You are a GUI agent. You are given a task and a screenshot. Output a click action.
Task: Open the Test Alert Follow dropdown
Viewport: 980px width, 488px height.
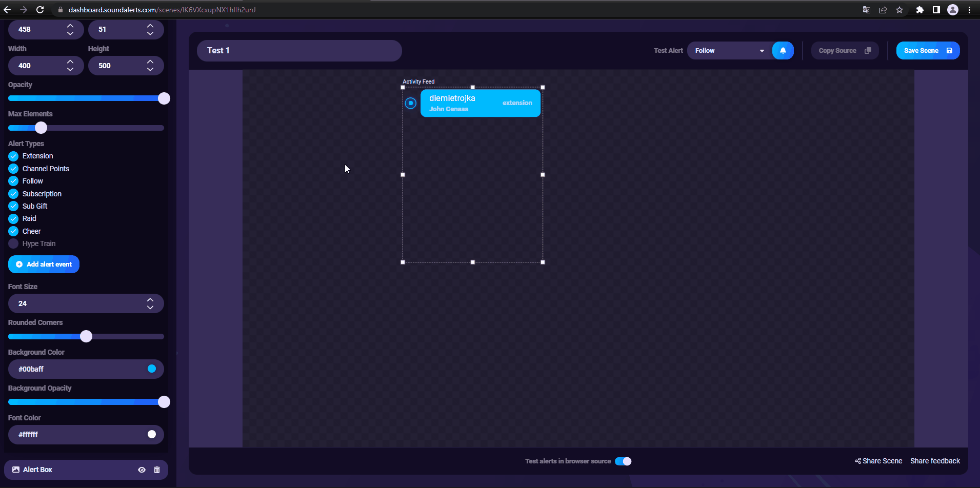point(730,51)
